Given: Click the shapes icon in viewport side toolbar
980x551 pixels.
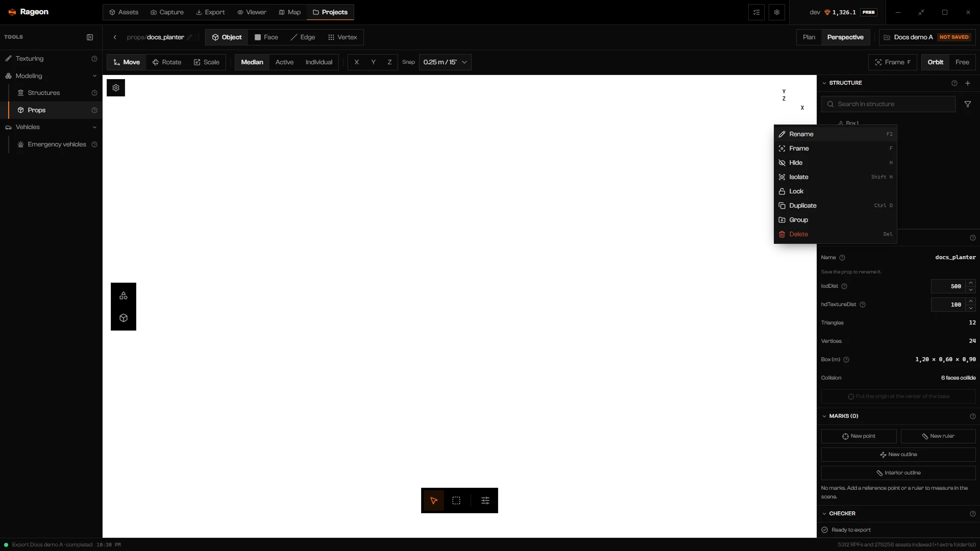Looking at the screenshot, I should [x=124, y=295].
